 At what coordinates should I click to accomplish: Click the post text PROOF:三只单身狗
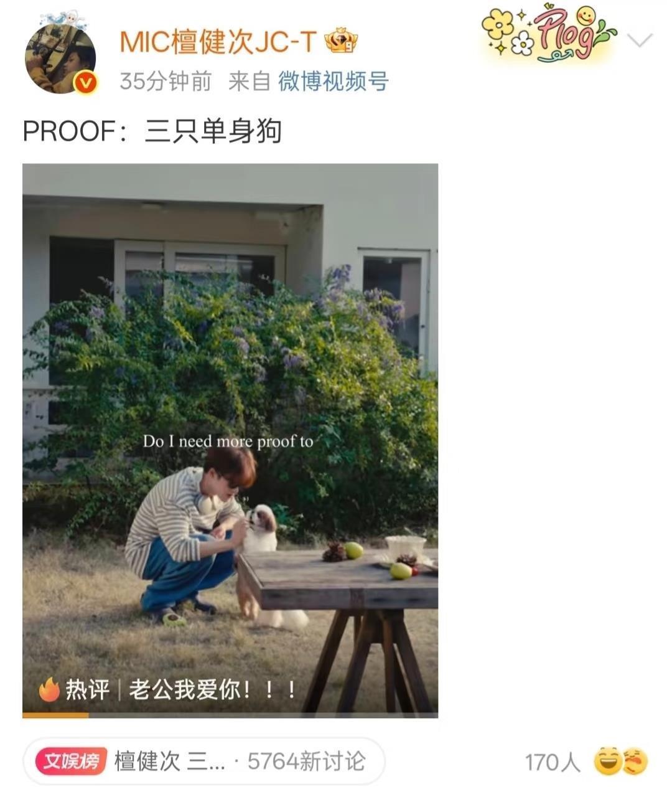(x=152, y=131)
